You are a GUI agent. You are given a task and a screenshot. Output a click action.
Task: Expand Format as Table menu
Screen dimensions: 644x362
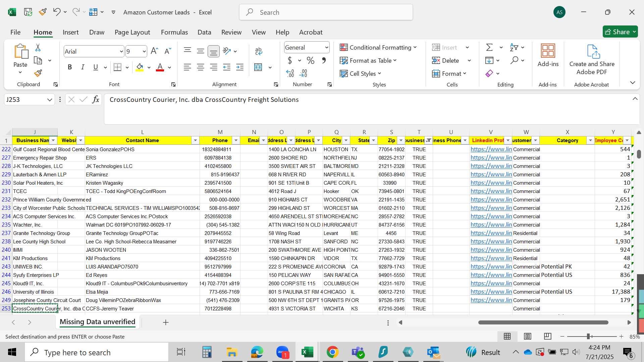(x=368, y=60)
